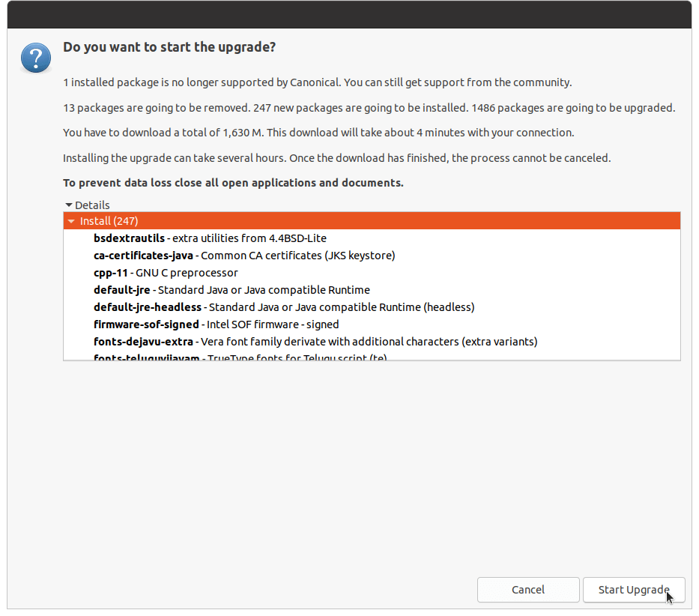Click the dialog title question text
The image size is (699, 616).
(170, 46)
